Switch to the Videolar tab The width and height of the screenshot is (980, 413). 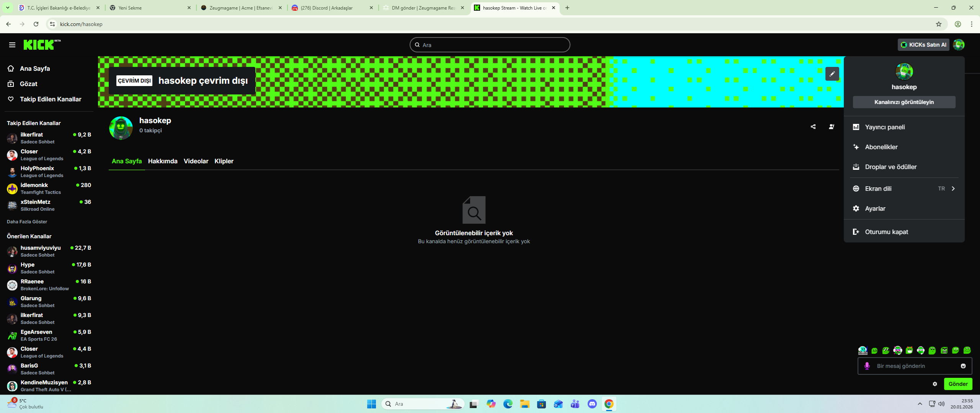click(x=196, y=161)
